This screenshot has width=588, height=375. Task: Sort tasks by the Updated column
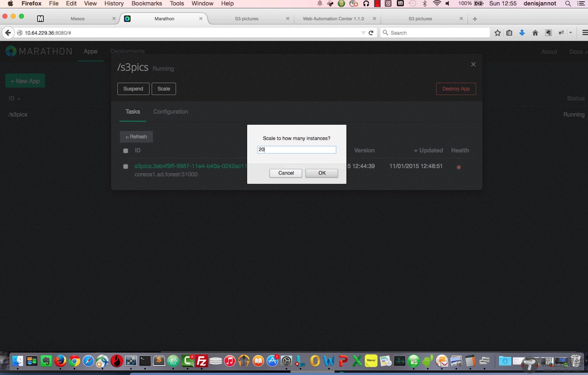428,150
